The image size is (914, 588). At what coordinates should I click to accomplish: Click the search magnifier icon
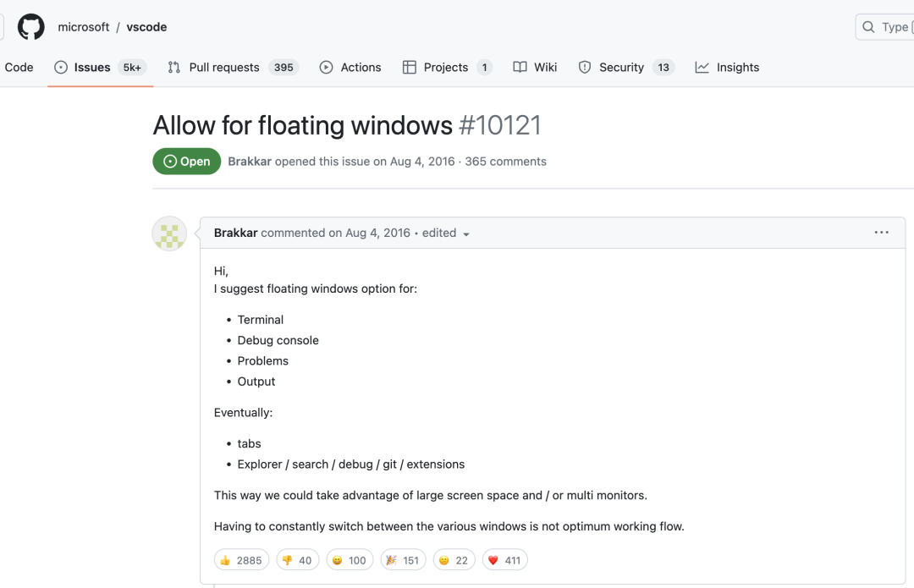(x=868, y=27)
